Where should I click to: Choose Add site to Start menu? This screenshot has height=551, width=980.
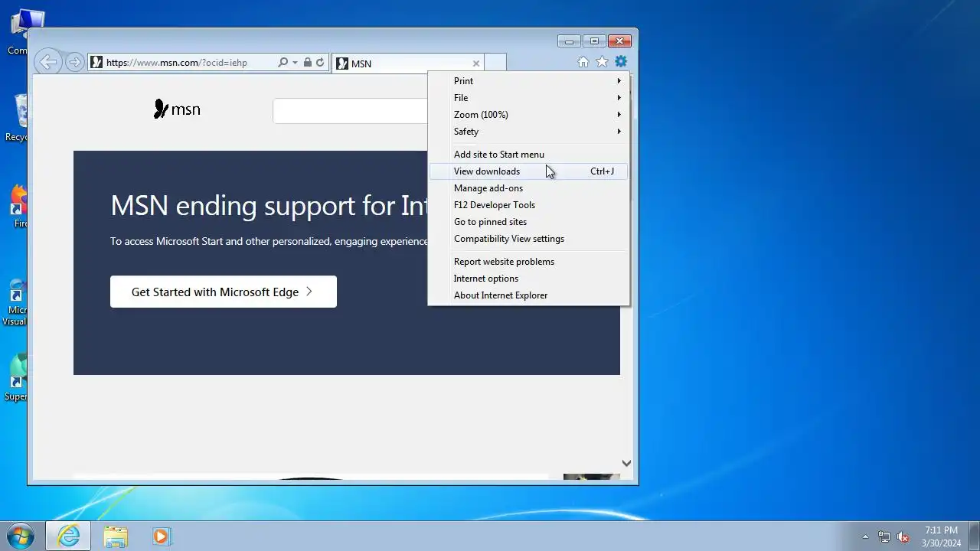pos(529,155)
